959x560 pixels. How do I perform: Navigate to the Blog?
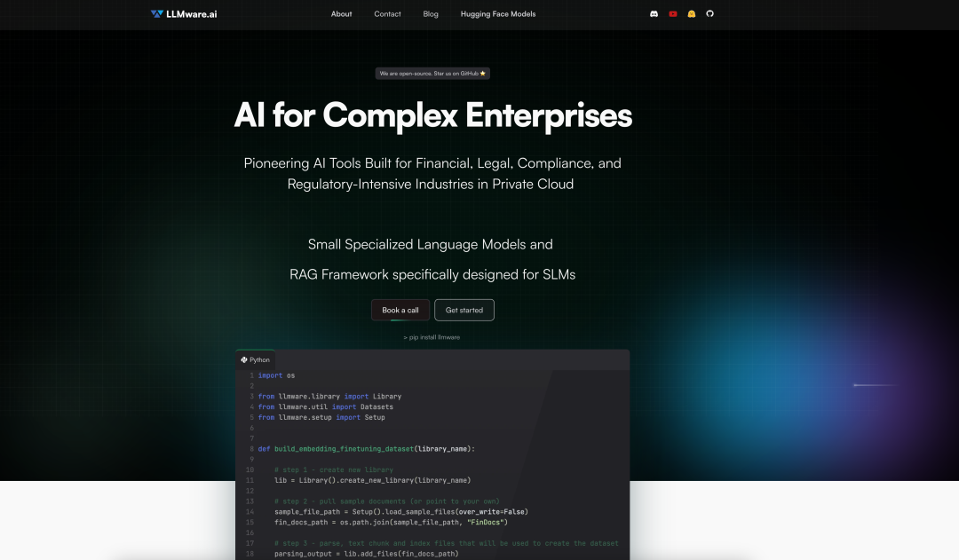click(x=431, y=14)
